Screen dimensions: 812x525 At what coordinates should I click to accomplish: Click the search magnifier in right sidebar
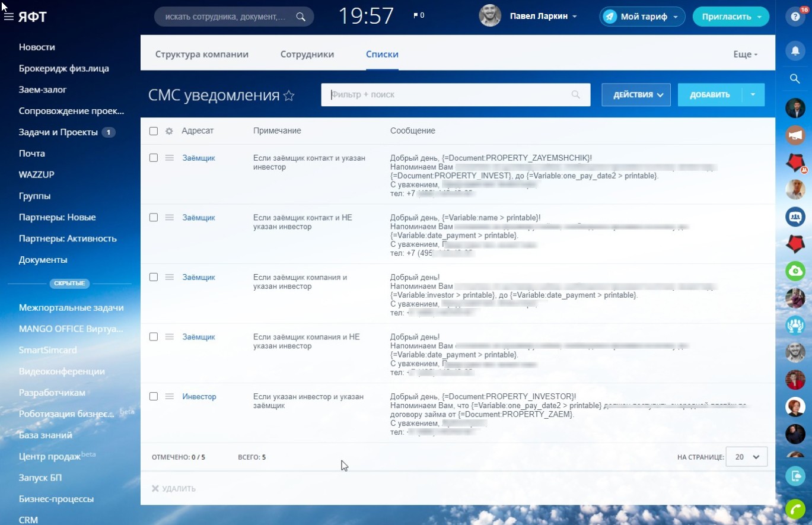point(795,78)
